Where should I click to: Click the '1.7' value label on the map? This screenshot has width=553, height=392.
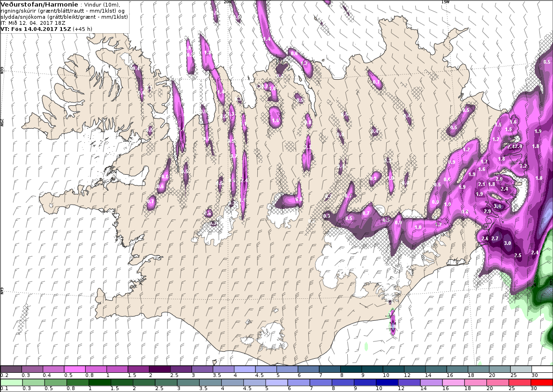click(484, 162)
